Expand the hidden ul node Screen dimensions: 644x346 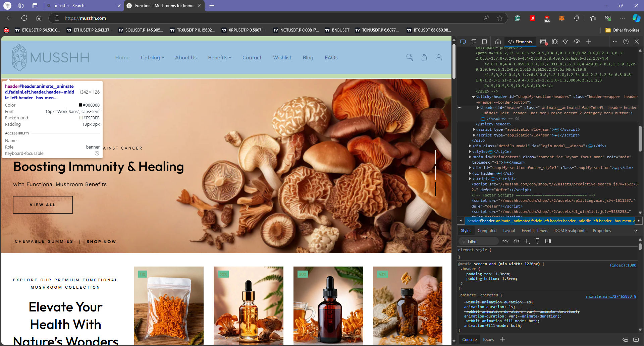[470, 173]
